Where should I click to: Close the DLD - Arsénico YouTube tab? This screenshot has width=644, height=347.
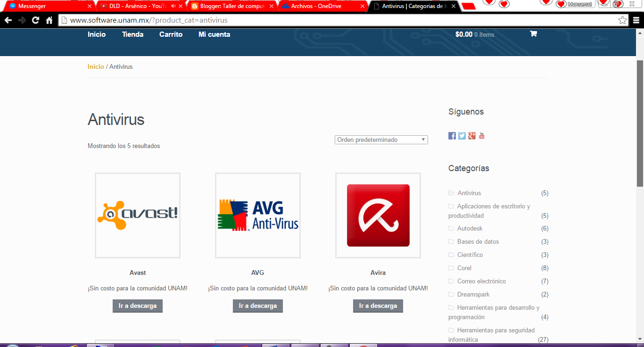tap(181, 7)
